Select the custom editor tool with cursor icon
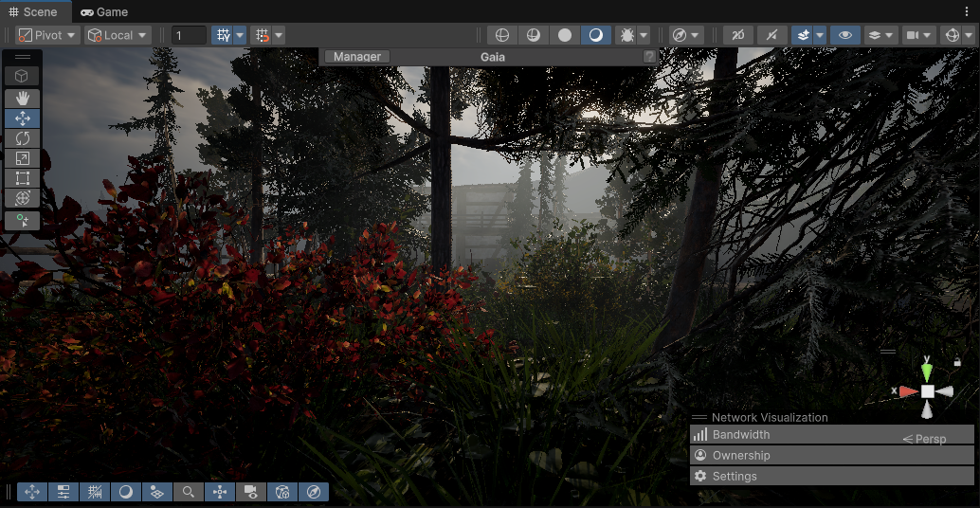 pyautogui.click(x=23, y=221)
